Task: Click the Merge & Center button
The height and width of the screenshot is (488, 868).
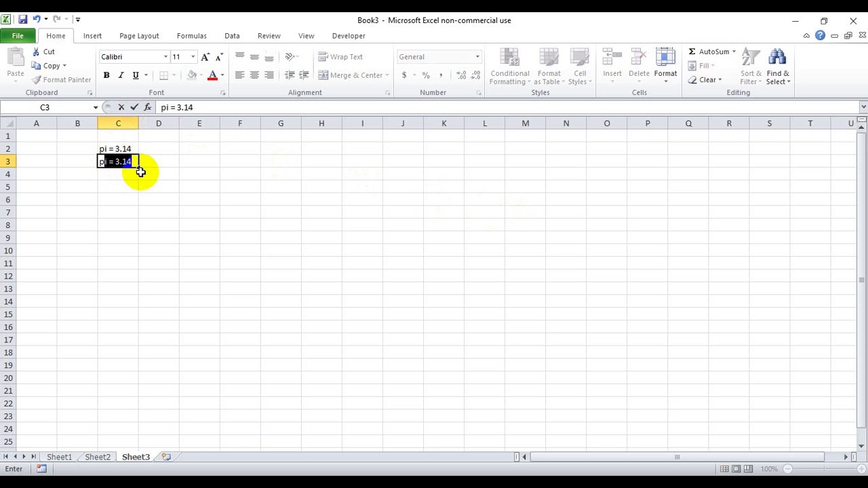Action: coord(351,75)
